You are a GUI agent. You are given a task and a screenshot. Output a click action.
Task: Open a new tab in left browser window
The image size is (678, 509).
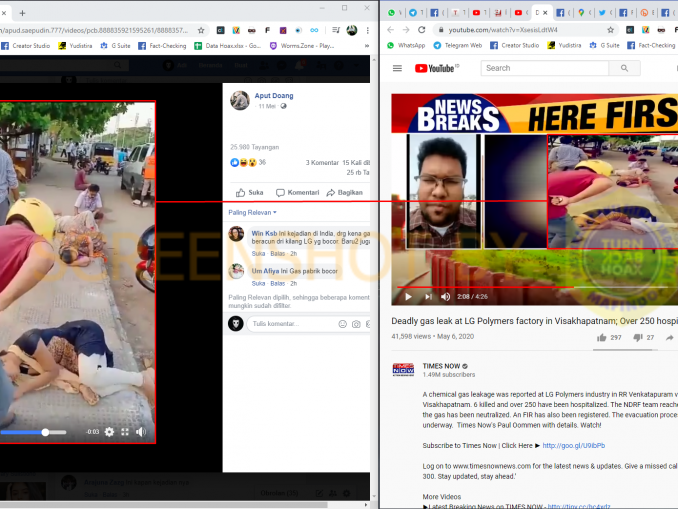(22, 13)
